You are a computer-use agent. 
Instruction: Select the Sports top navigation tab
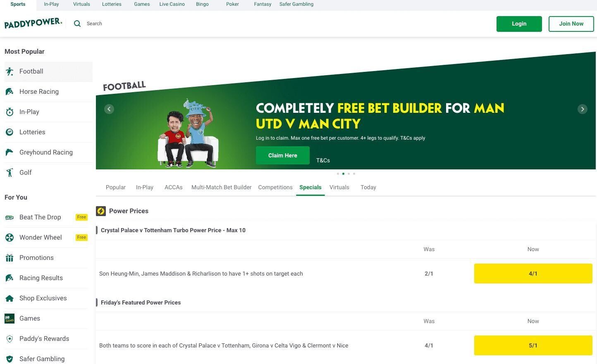click(18, 4)
